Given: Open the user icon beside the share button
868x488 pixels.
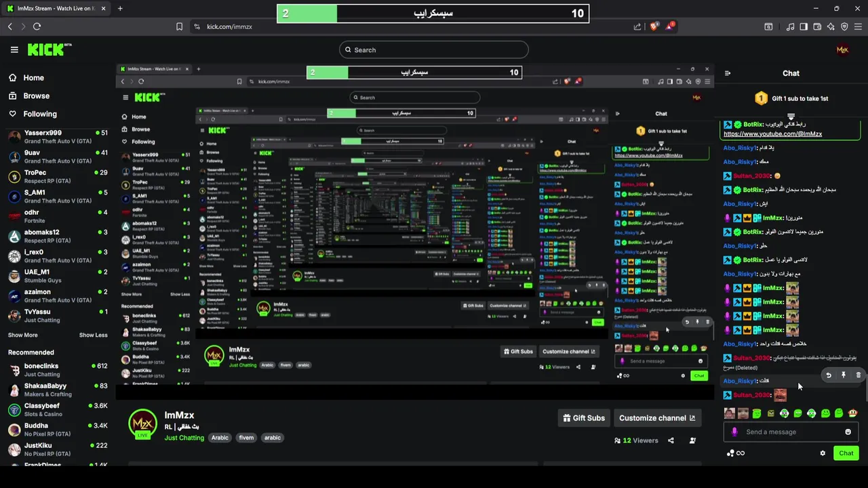Looking at the screenshot, I should (692, 441).
